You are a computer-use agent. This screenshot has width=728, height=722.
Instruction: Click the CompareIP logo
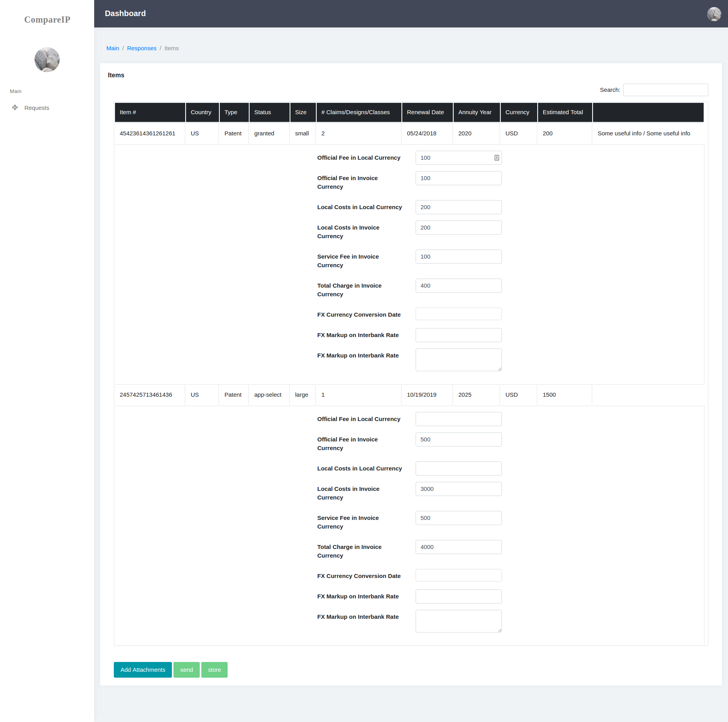(47, 20)
